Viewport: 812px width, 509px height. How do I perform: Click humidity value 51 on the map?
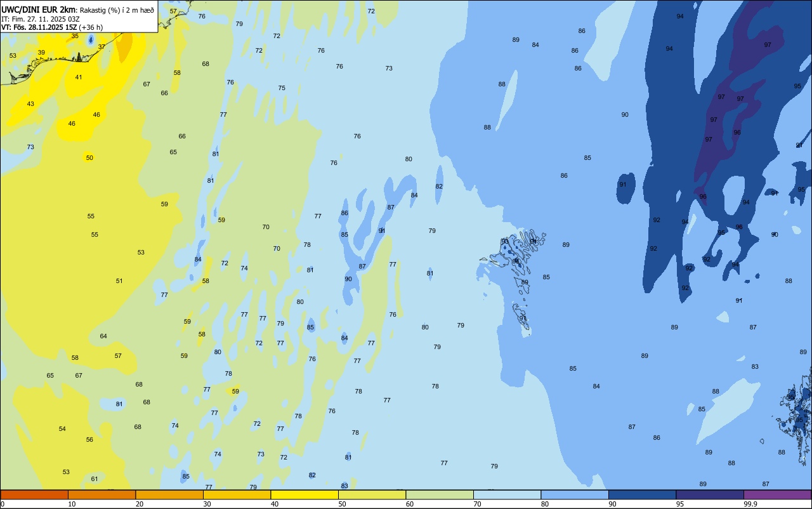[x=119, y=281]
